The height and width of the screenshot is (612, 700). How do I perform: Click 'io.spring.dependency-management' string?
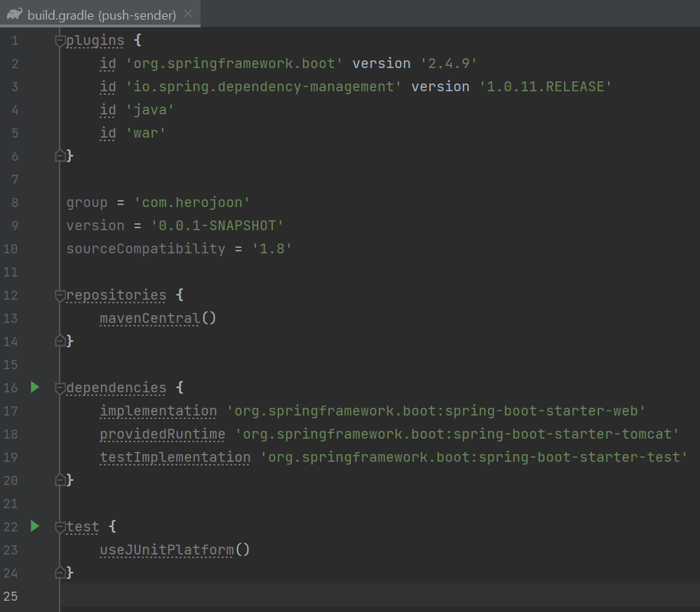click(264, 86)
